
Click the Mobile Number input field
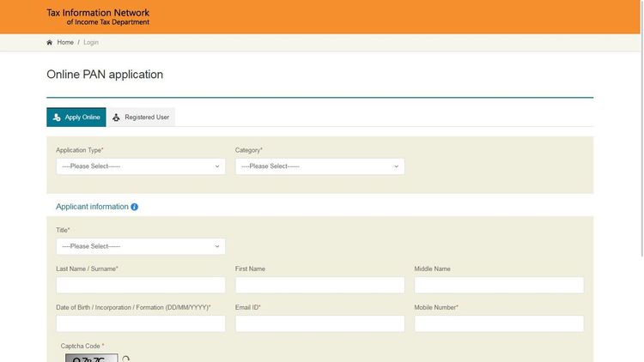(499, 323)
